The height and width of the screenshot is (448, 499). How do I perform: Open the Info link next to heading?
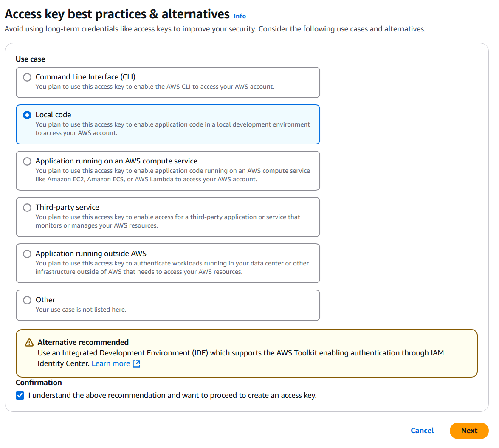coord(240,16)
